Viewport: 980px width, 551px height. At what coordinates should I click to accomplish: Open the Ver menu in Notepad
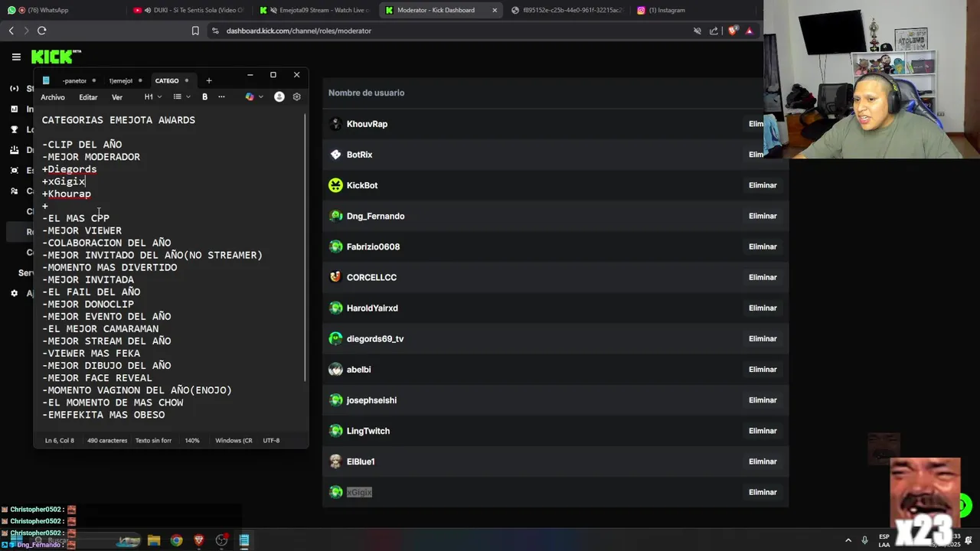click(117, 97)
